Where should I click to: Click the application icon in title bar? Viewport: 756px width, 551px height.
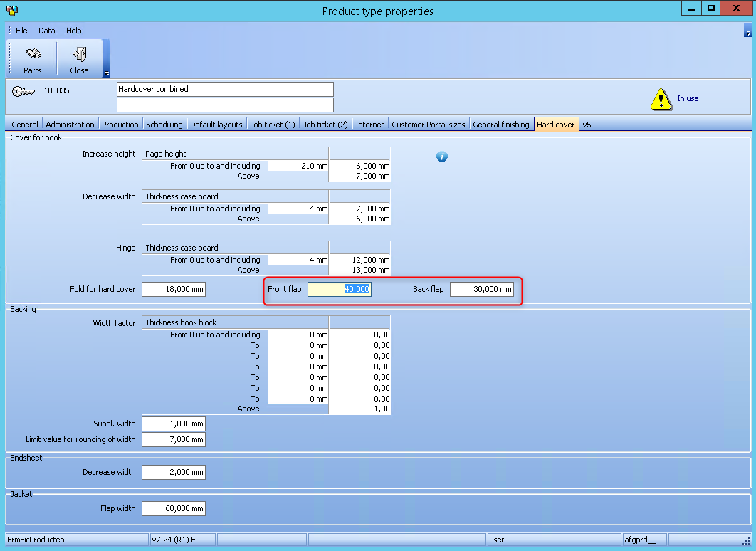click(x=12, y=10)
